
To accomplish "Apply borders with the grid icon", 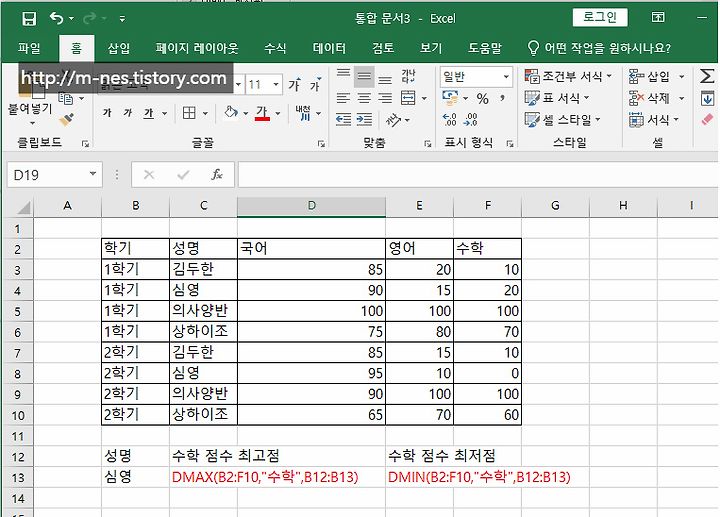I will coord(189,112).
